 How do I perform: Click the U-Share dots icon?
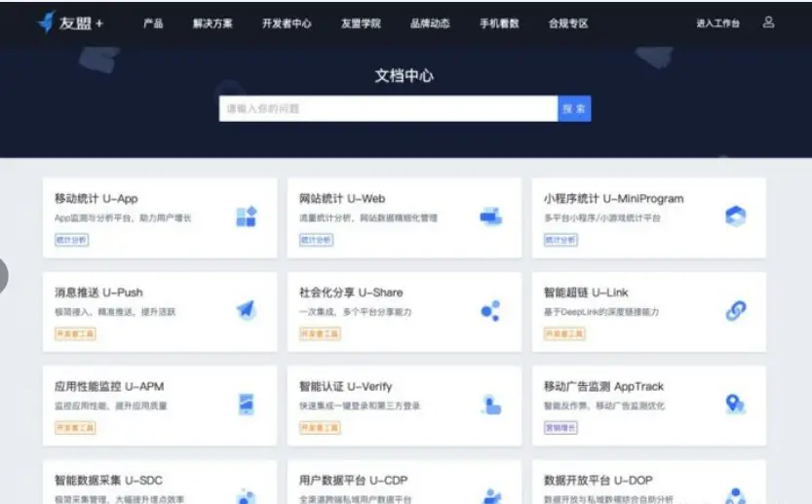click(491, 311)
